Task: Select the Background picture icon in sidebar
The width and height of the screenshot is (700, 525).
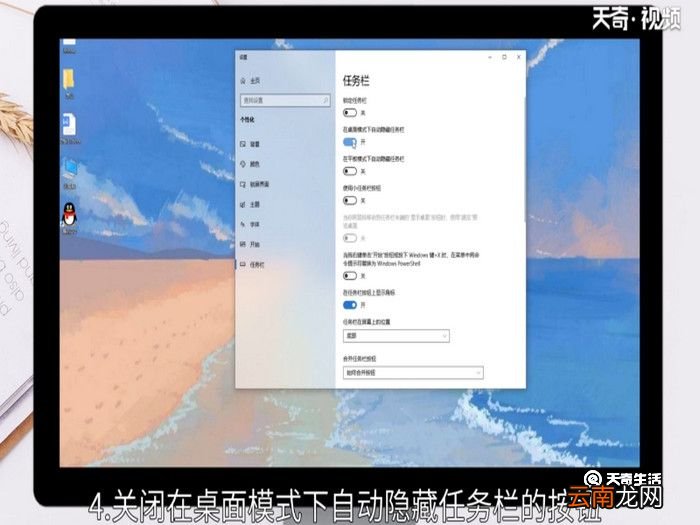Action: [x=243, y=144]
